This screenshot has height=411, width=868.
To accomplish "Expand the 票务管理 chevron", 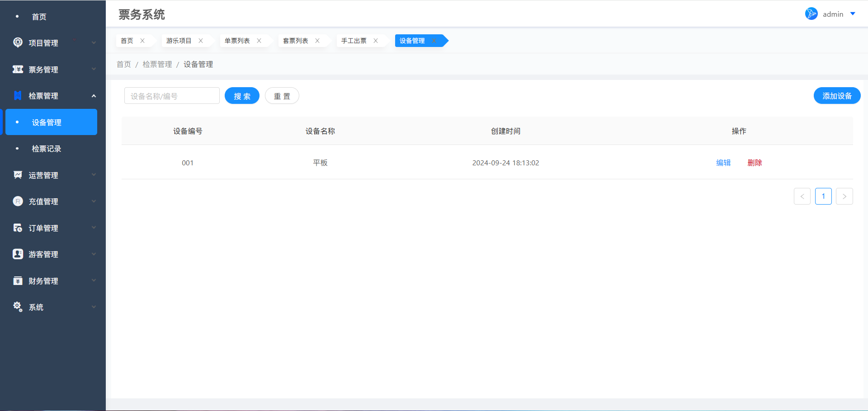I will (x=94, y=69).
